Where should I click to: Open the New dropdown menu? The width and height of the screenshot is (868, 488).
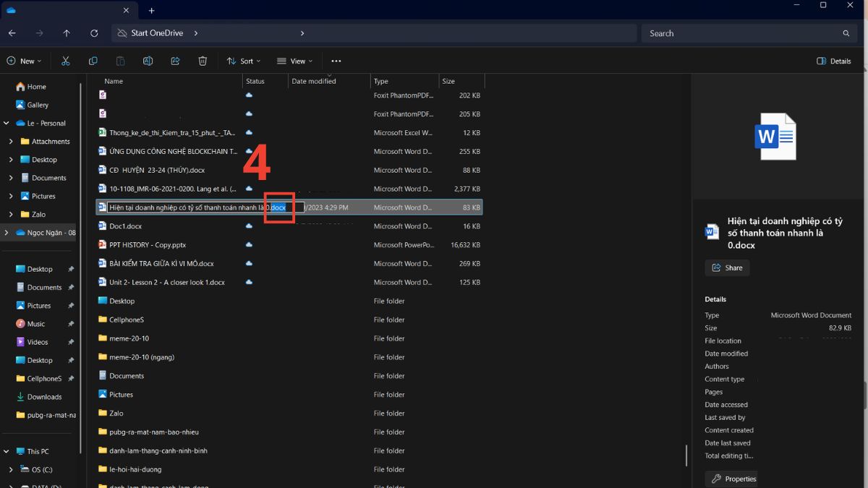pos(24,61)
